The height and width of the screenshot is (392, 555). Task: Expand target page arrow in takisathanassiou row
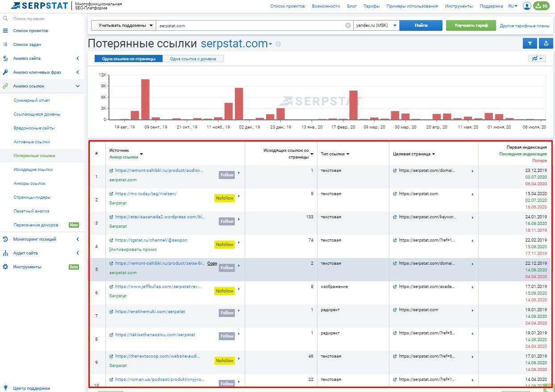tap(472, 334)
